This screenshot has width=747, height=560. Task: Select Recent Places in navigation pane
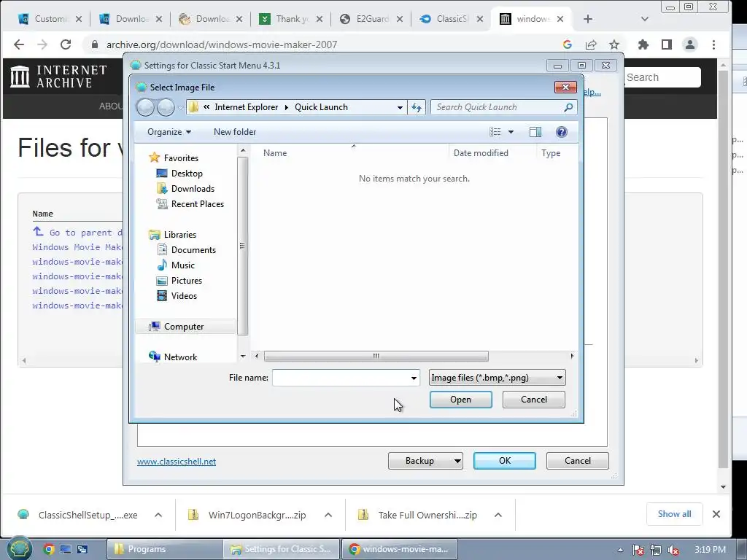197,204
